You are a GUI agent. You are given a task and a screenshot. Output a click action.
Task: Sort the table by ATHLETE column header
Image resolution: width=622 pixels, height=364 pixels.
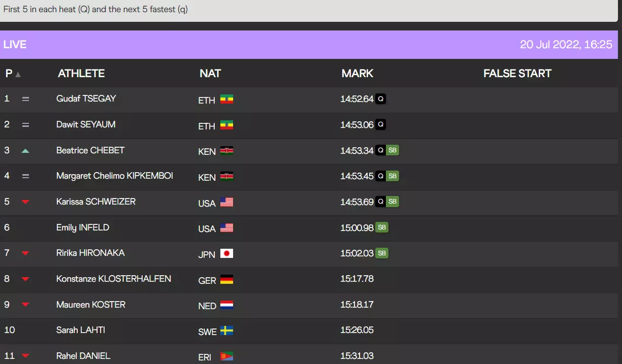81,74
